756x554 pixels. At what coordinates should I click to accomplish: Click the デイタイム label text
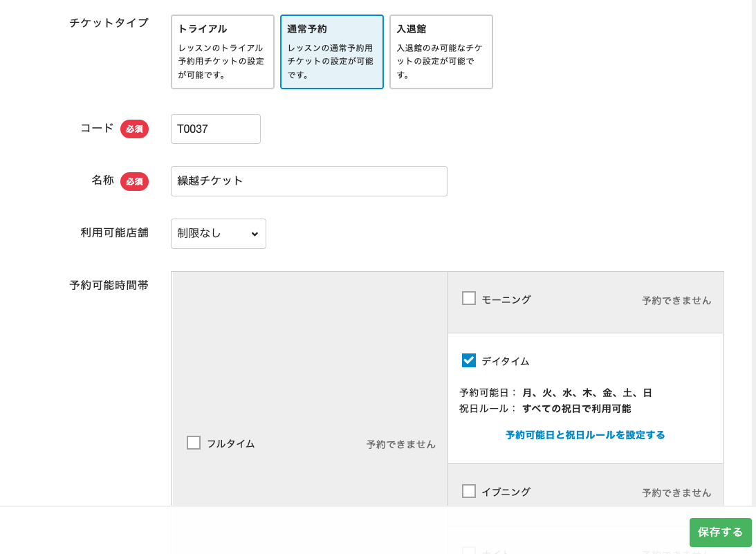coord(505,361)
